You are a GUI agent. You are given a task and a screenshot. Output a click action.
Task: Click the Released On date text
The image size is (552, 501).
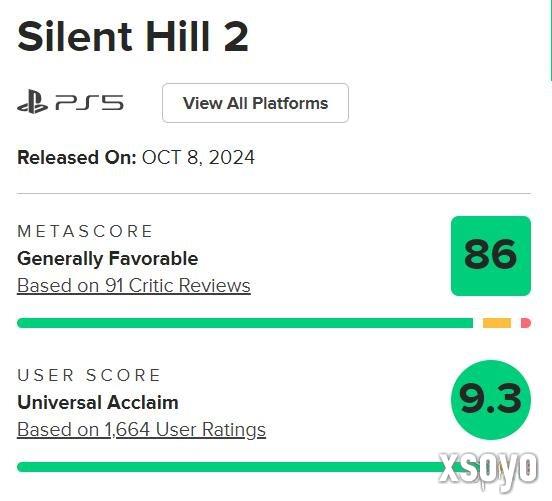tap(136, 157)
